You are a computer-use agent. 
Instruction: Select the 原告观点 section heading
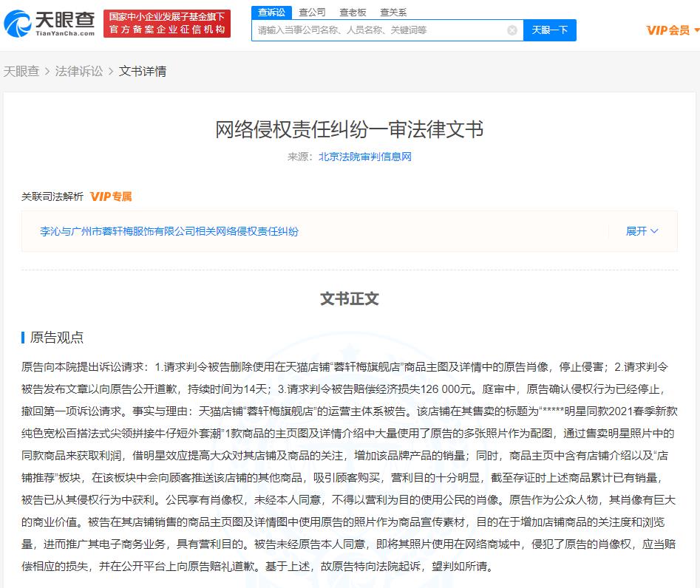tap(57, 338)
